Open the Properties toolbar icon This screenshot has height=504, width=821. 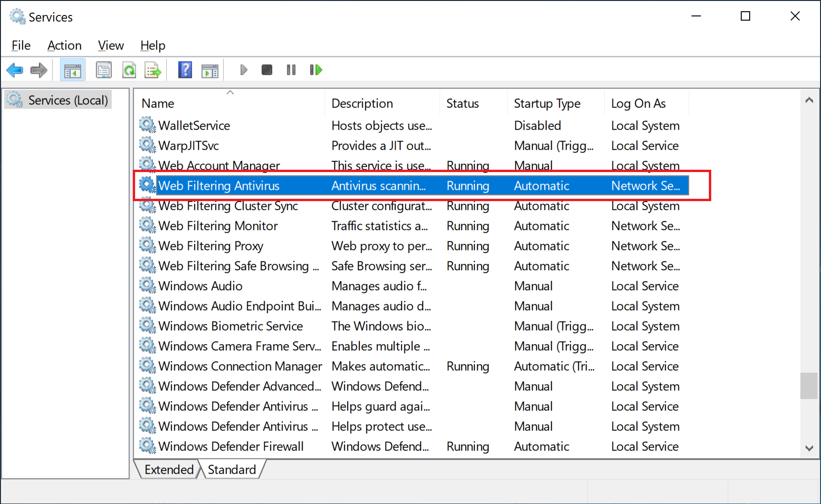(x=104, y=70)
